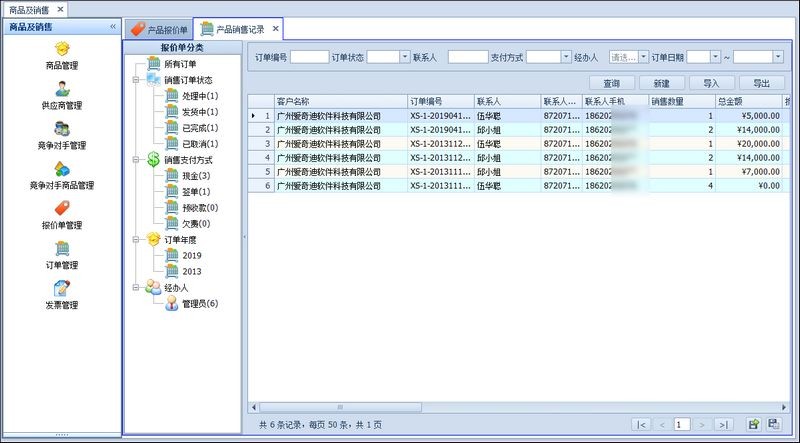Close the 产品销售记录 tab

[276, 29]
